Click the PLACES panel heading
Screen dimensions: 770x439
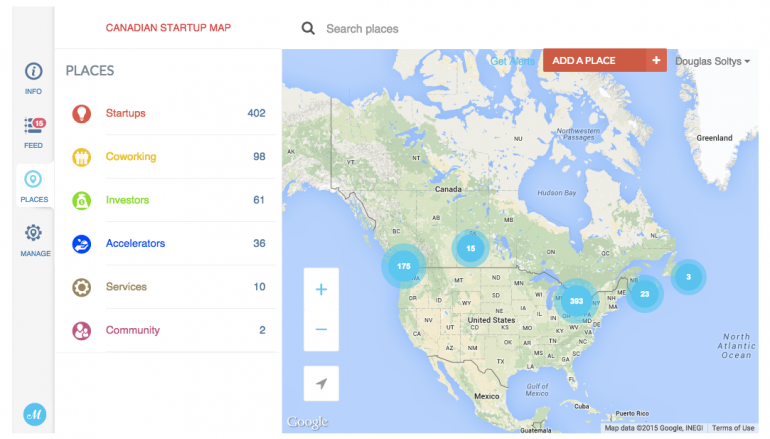click(x=90, y=71)
